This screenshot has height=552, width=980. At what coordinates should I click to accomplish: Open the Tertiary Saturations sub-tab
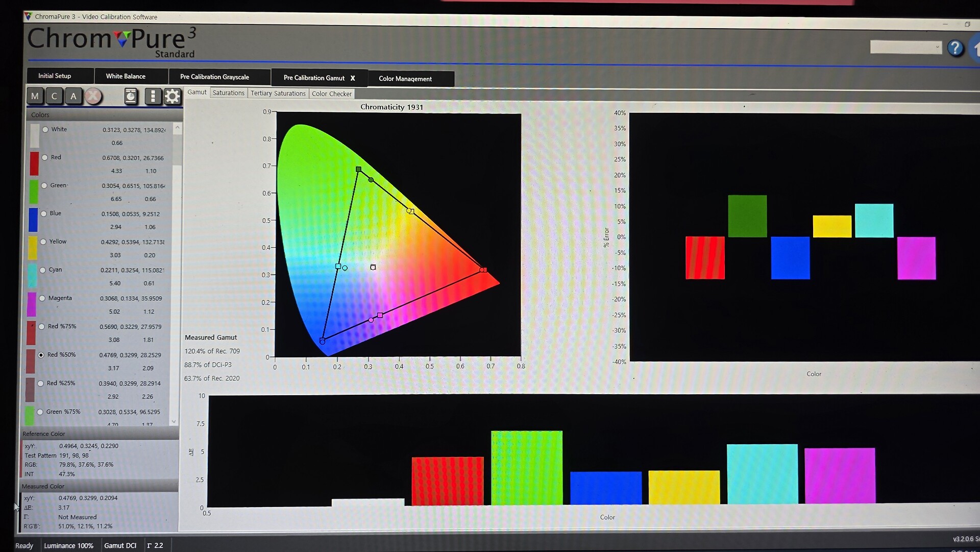[x=278, y=93]
